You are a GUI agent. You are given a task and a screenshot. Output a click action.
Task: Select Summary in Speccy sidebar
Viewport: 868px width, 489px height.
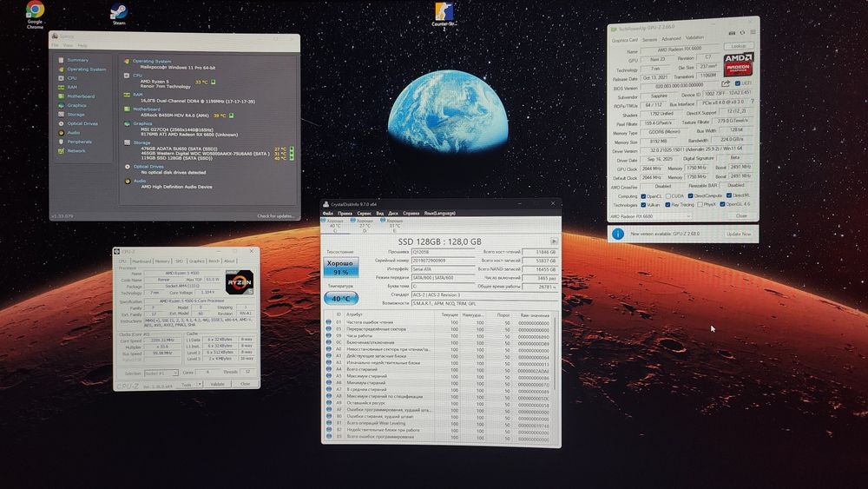(77, 60)
